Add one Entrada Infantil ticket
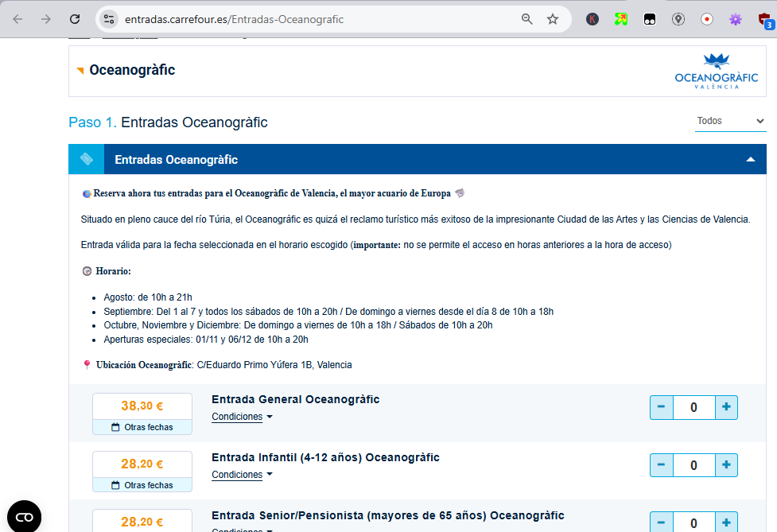This screenshot has height=532, width=777. click(726, 464)
